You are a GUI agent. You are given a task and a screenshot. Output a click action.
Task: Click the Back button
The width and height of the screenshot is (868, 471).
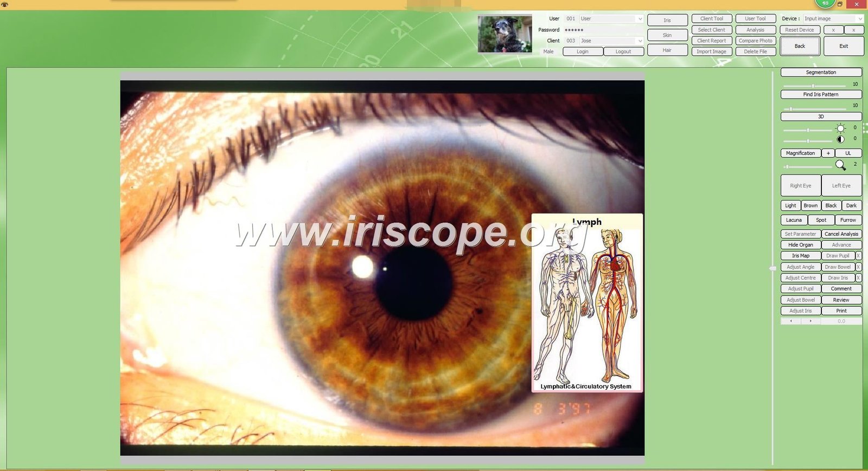click(800, 46)
